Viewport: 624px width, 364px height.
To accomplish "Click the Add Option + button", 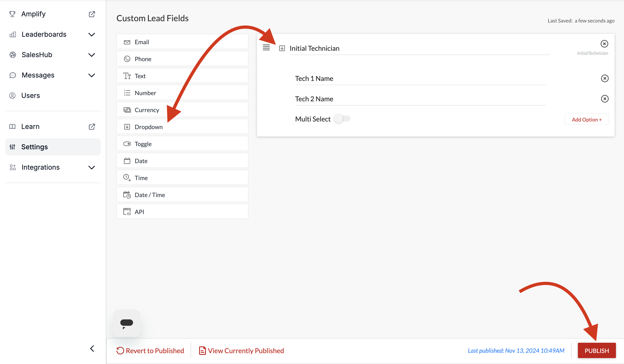I will pyautogui.click(x=587, y=119).
